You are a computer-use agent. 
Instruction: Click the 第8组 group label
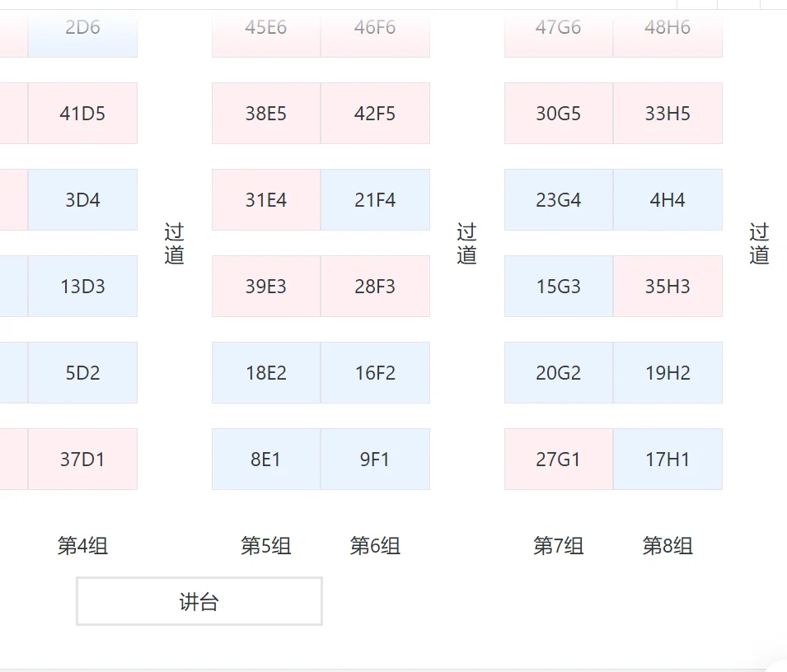coord(668,545)
